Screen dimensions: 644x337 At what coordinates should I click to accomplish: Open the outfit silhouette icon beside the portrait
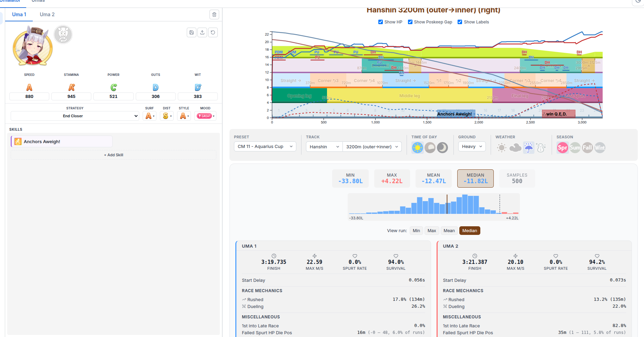(63, 34)
